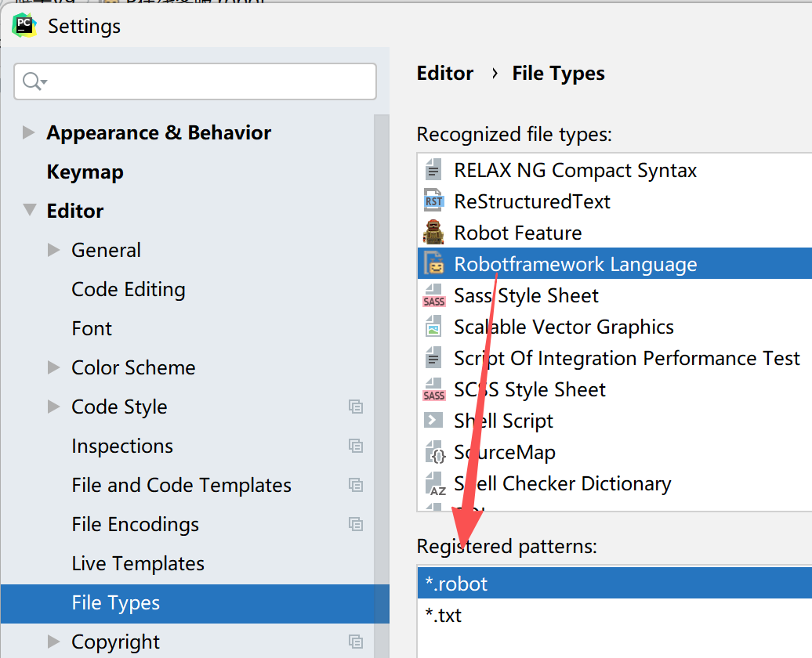Click the copy icon beside Code Style
The width and height of the screenshot is (812, 658).
point(356,407)
